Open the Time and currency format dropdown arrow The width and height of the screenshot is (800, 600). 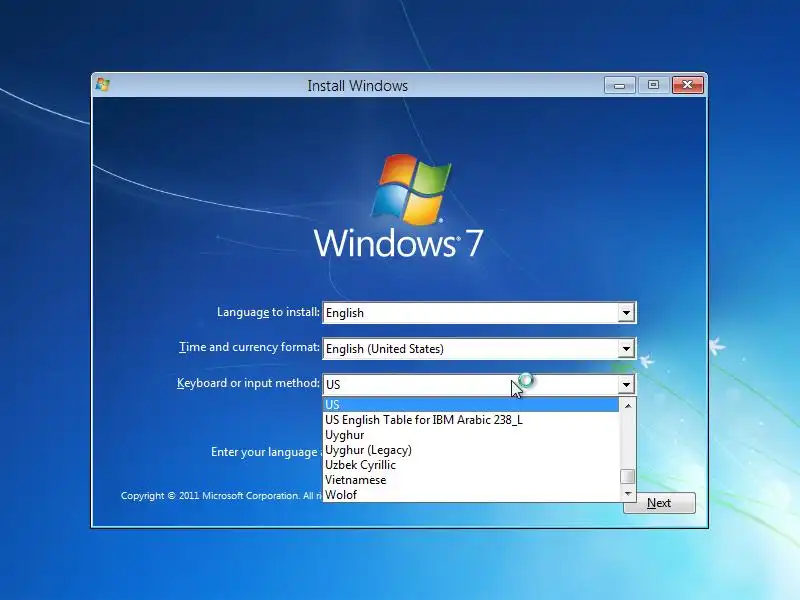[626, 349]
